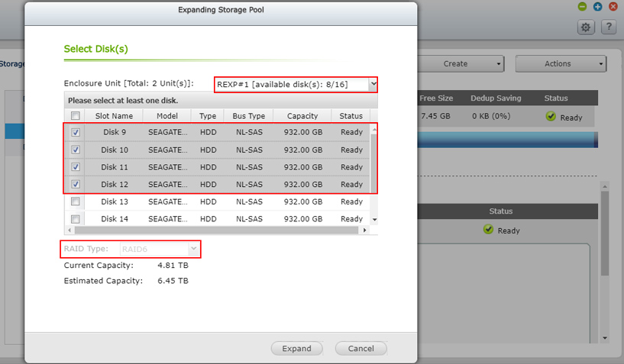Click the Capacity column header
Screen dimensions: 624x364
click(x=302, y=116)
